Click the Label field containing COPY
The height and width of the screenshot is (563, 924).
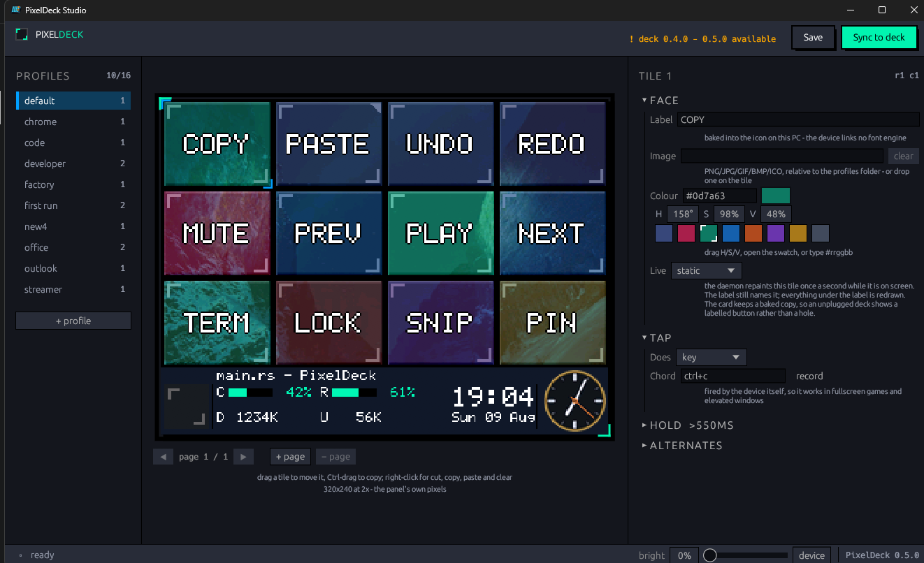[798, 119]
